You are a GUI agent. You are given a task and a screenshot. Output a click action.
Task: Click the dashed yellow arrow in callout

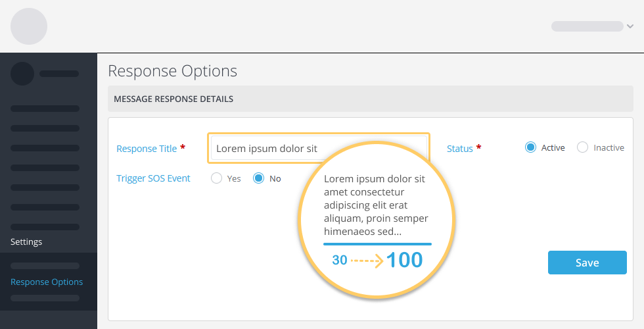coord(367,261)
